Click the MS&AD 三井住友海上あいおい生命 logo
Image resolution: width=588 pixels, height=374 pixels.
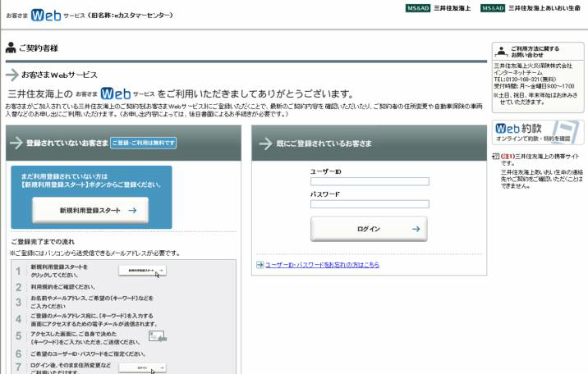click(x=533, y=8)
